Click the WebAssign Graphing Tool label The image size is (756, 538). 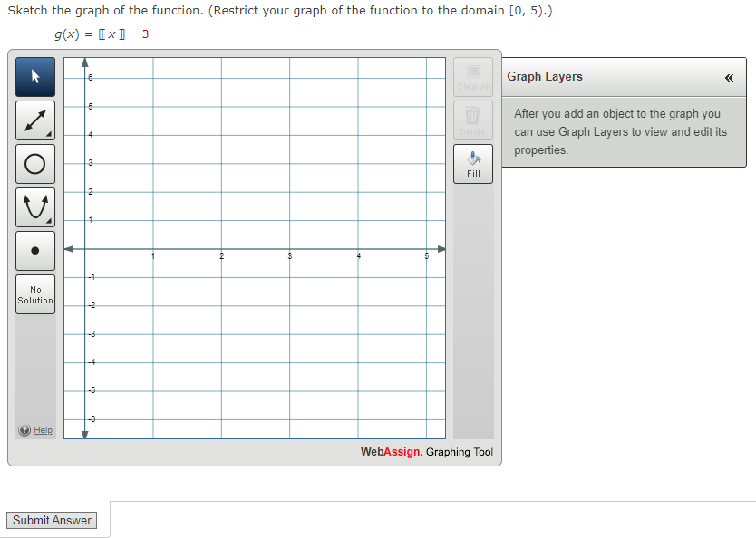coord(426,452)
